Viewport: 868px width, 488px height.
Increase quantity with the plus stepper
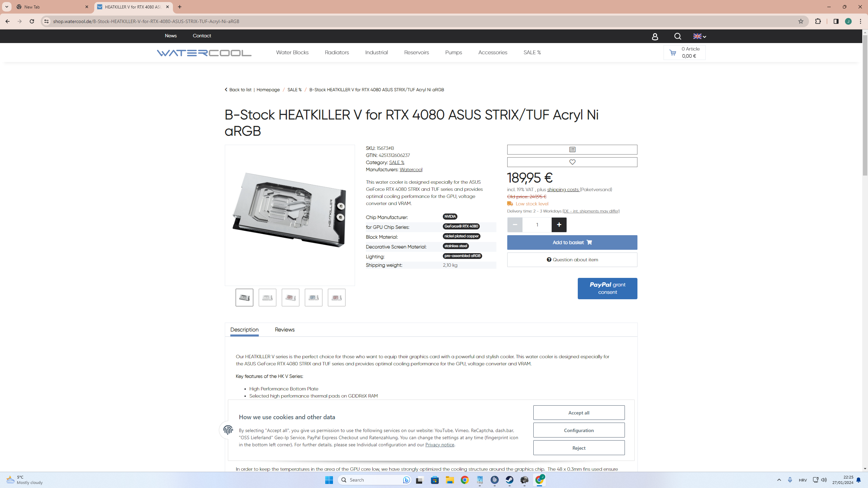pyautogui.click(x=559, y=225)
